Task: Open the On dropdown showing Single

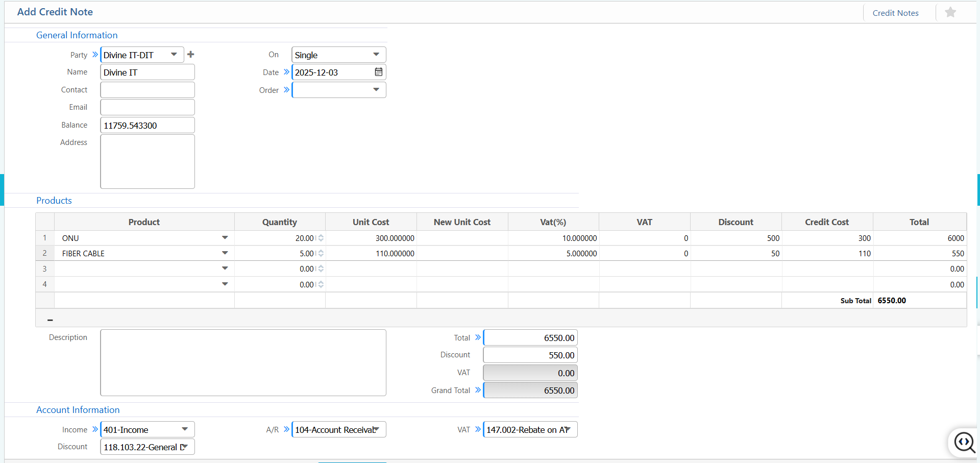Action: tap(376, 55)
